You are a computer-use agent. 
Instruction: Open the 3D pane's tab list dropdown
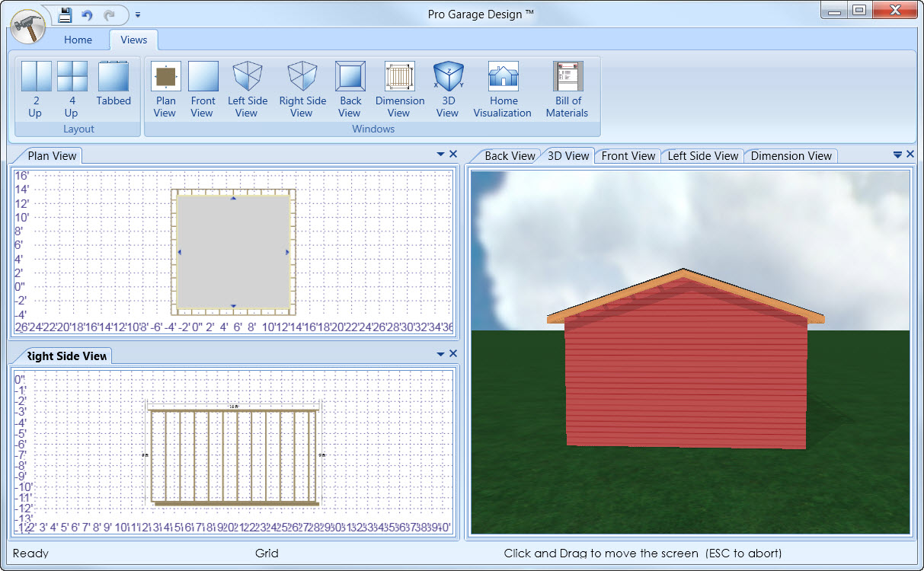click(x=897, y=155)
